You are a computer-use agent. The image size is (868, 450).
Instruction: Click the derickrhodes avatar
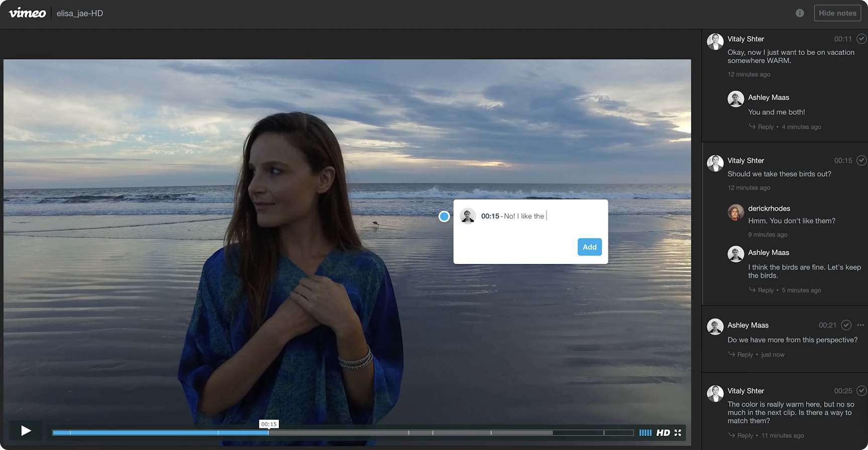click(x=736, y=212)
